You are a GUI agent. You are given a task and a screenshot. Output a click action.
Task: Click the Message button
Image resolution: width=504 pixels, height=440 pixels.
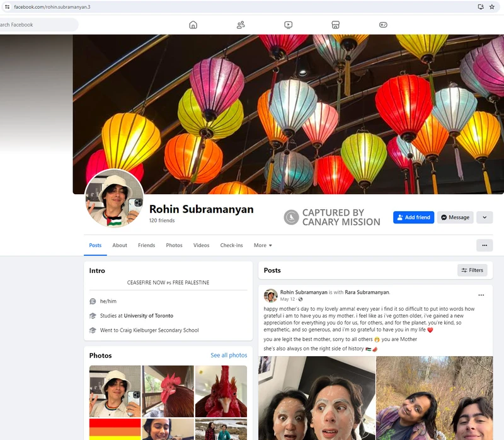click(x=455, y=217)
